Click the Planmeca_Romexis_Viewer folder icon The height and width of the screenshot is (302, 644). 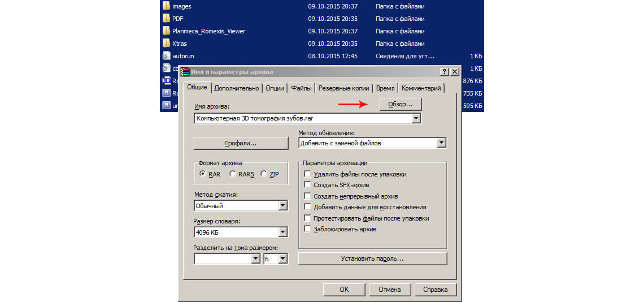(x=166, y=31)
